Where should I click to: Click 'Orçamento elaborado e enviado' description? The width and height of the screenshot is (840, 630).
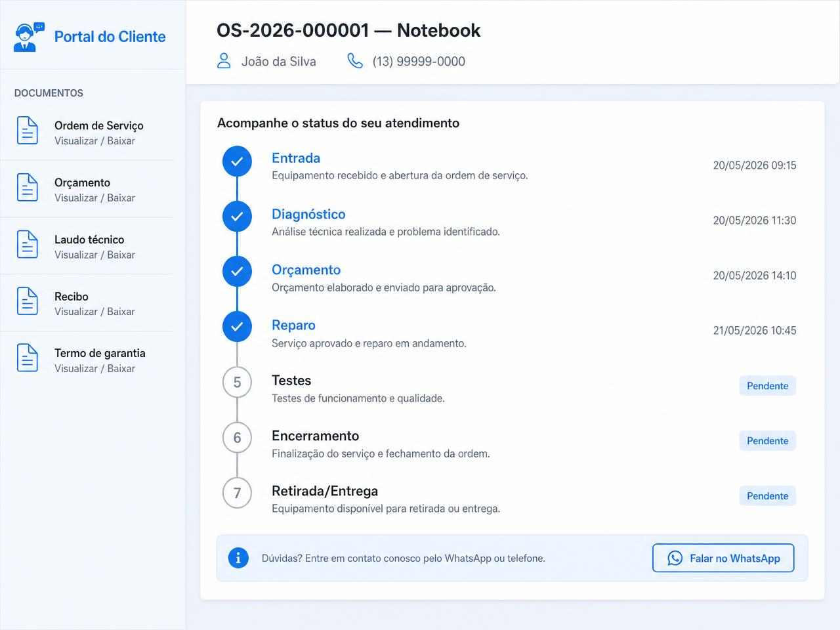coord(384,287)
